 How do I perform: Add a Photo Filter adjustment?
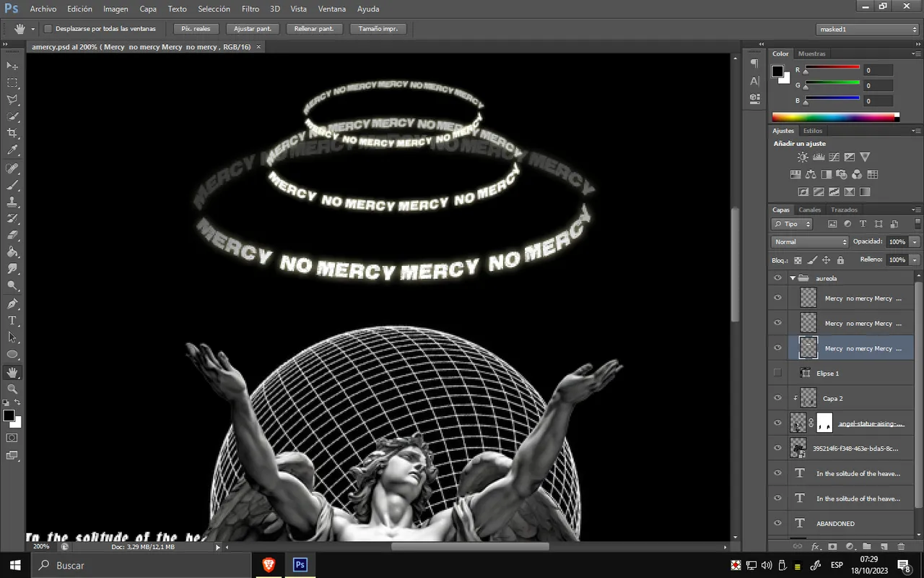click(x=842, y=174)
